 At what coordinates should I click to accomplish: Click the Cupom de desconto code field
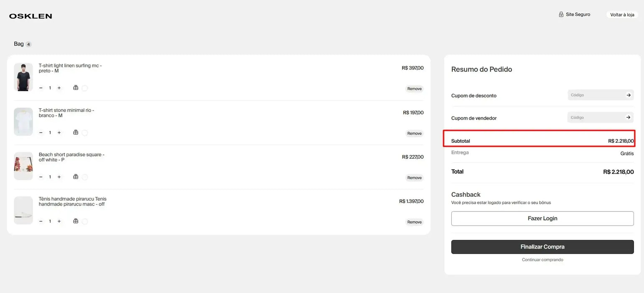click(595, 95)
